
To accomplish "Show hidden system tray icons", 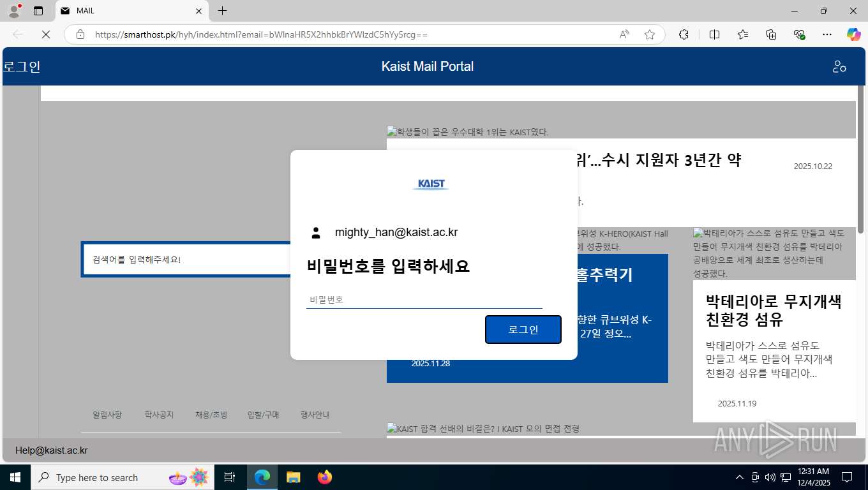I will click(x=740, y=477).
